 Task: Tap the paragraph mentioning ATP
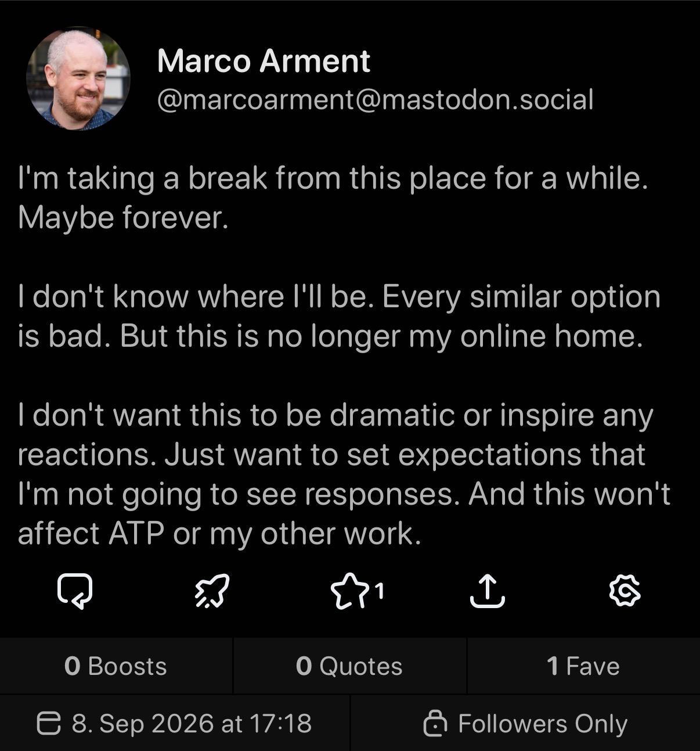click(344, 474)
